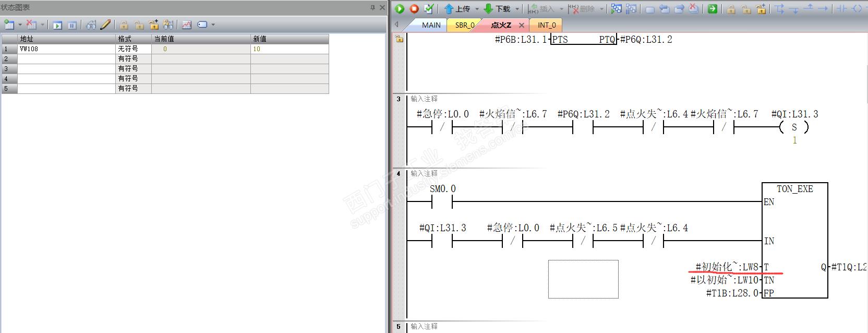This screenshot has width=868, height=333.
Task: Click the Force lock icon in editor toolbar
Action: [x=731, y=9]
